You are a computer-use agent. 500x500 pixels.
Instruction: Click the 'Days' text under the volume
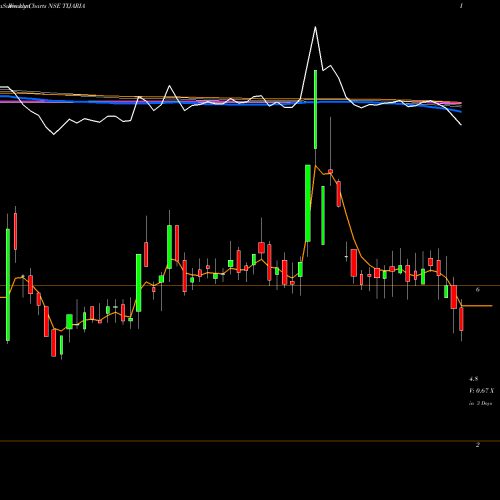tap(486, 403)
